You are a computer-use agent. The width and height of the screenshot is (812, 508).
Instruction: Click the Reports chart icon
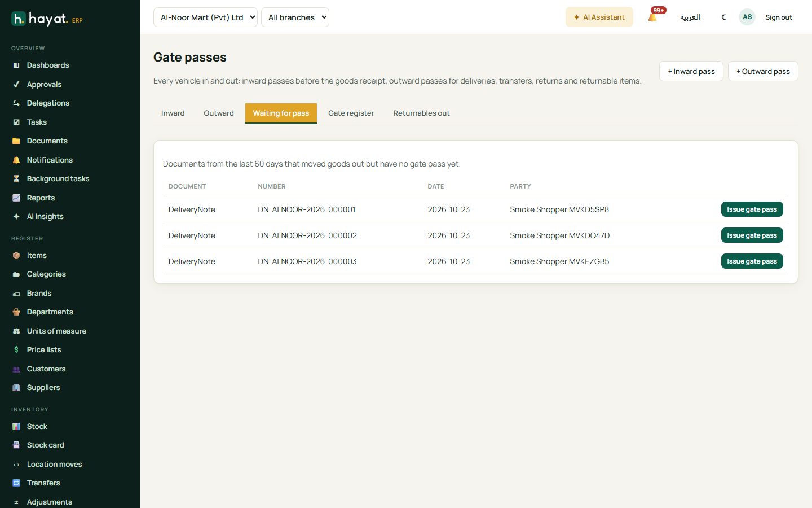(16, 198)
